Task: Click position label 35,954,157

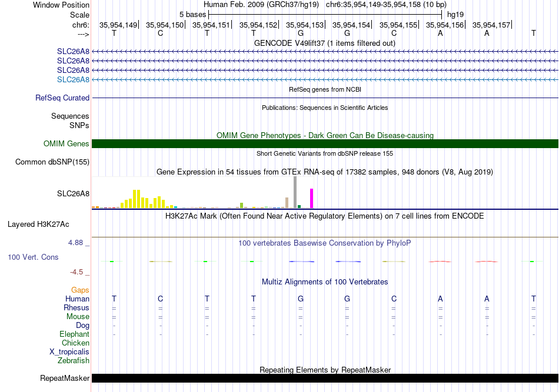Action: pyautogui.click(x=491, y=25)
